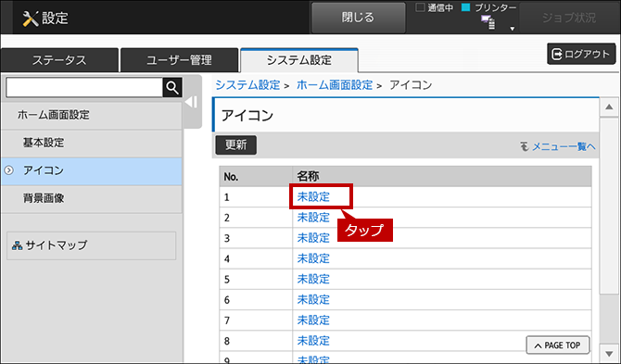Screen dimensions: 621x364
Task: Click the プリンター blue indicator
Action: [x=465, y=7]
